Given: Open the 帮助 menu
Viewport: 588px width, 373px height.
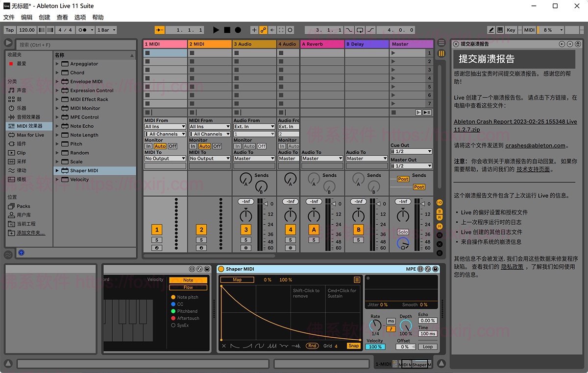Looking at the screenshot, I should (x=98, y=17).
